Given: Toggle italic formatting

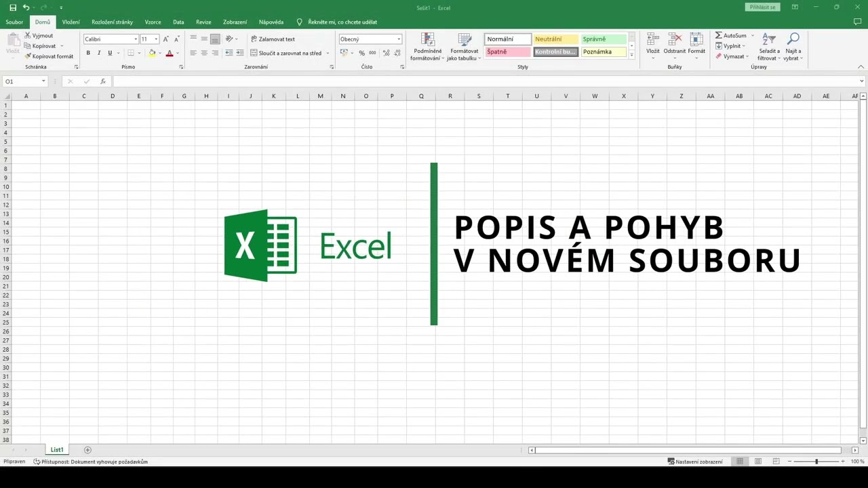Looking at the screenshot, I should 99,53.
